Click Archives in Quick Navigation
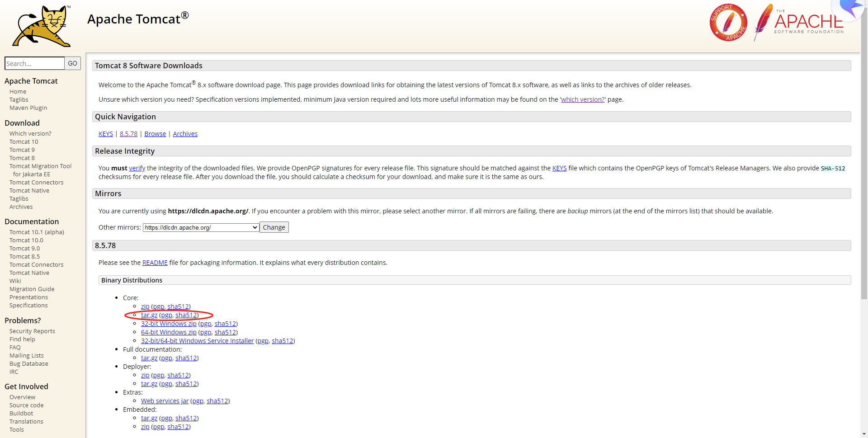This screenshot has height=438, width=868. 185,134
